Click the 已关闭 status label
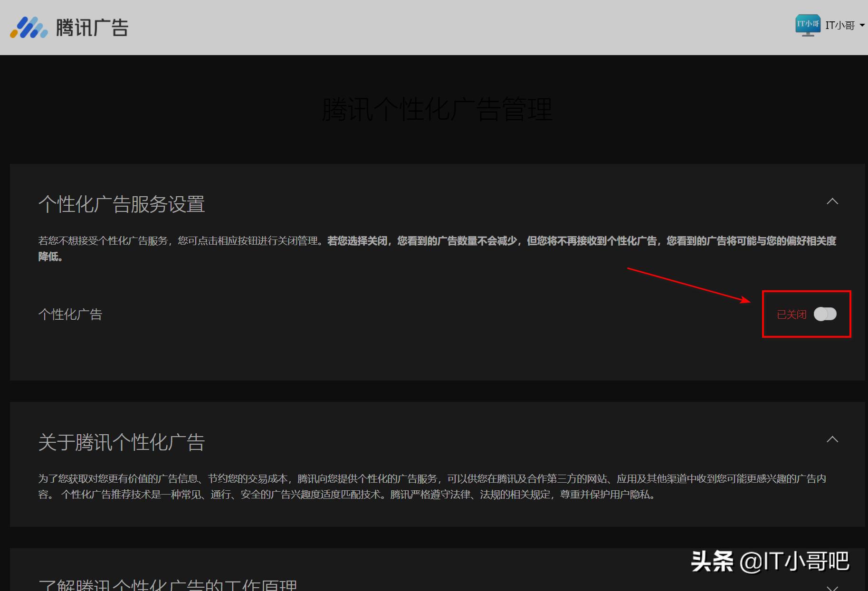Screen dimensions: 868x591 pos(791,314)
